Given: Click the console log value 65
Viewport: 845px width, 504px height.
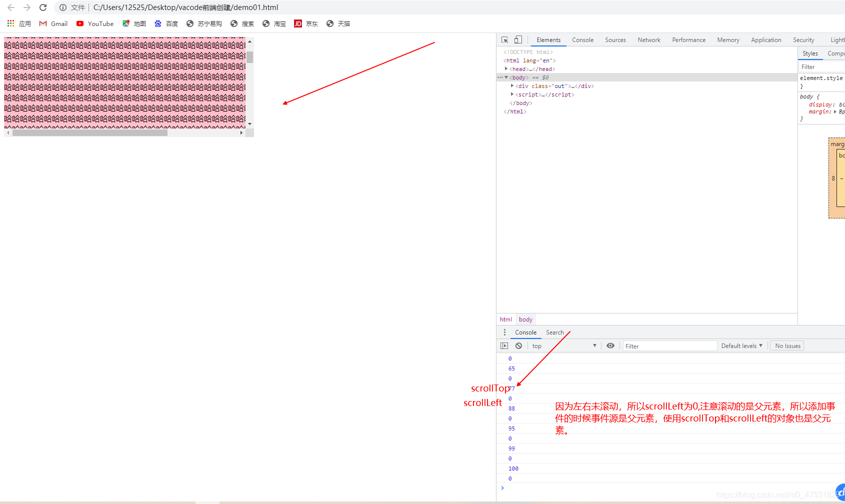Looking at the screenshot, I should (x=511, y=368).
